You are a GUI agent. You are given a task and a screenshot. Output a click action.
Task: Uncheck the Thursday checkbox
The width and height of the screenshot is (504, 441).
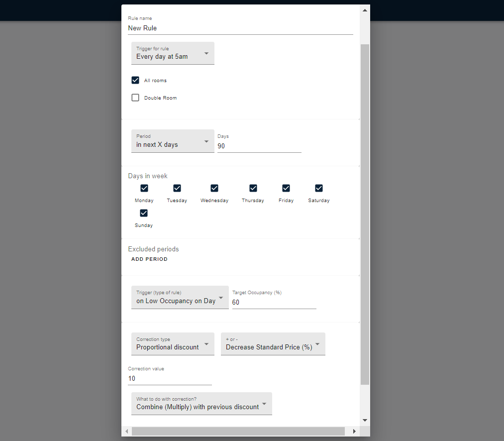click(x=253, y=188)
